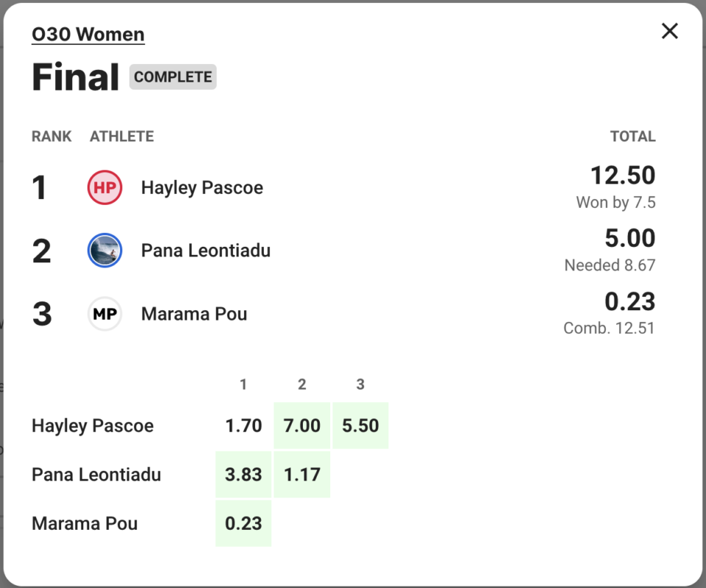Click Pana Leontiadu's 1.17 wave score
The height and width of the screenshot is (588, 706).
coord(302,475)
